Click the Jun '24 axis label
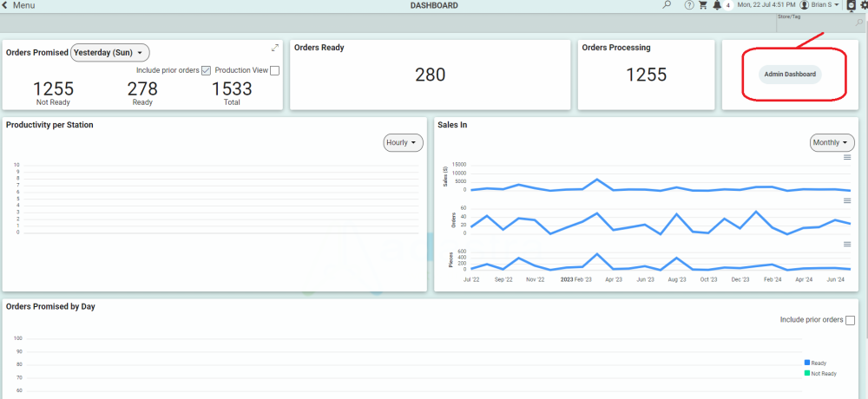 pyautogui.click(x=835, y=280)
